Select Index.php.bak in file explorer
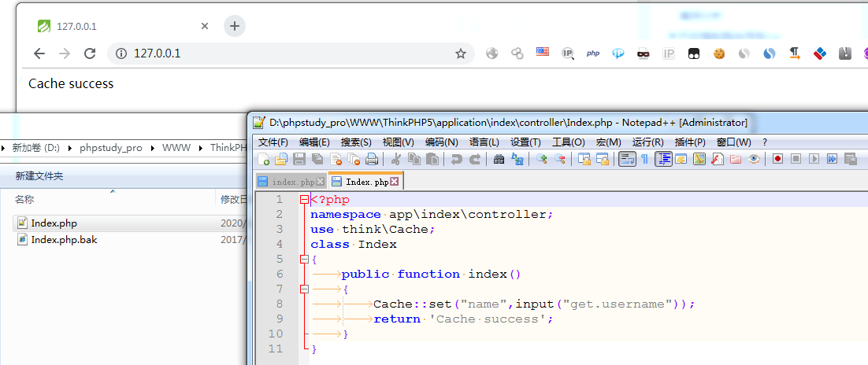 tap(65, 239)
